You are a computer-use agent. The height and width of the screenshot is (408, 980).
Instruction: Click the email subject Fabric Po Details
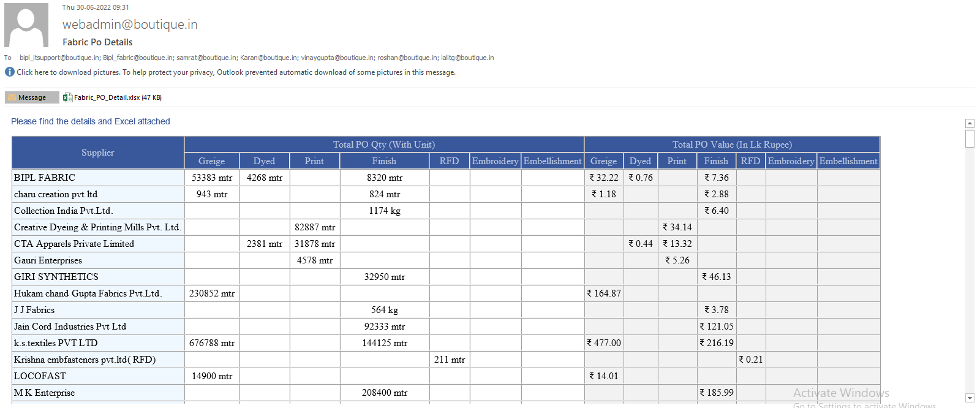[97, 42]
